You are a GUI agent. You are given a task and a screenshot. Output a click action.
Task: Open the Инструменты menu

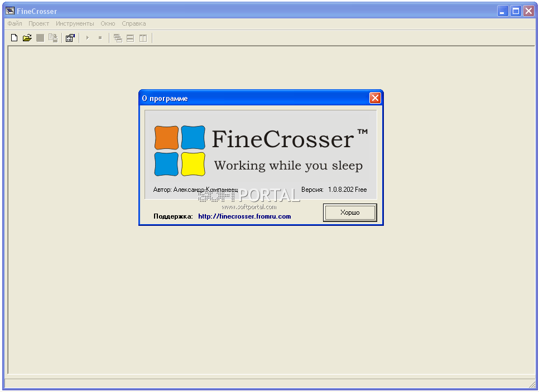75,24
